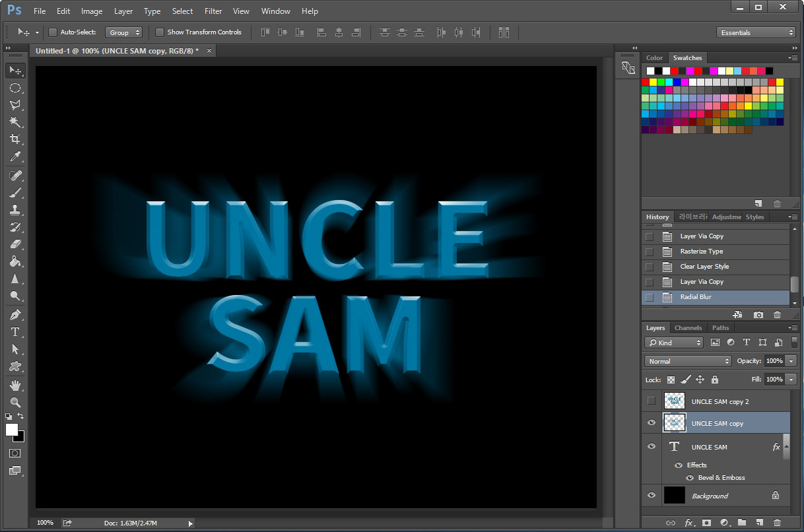Image resolution: width=804 pixels, height=532 pixels.
Task: Add a layer mask
Action: (x=706, y=522)
